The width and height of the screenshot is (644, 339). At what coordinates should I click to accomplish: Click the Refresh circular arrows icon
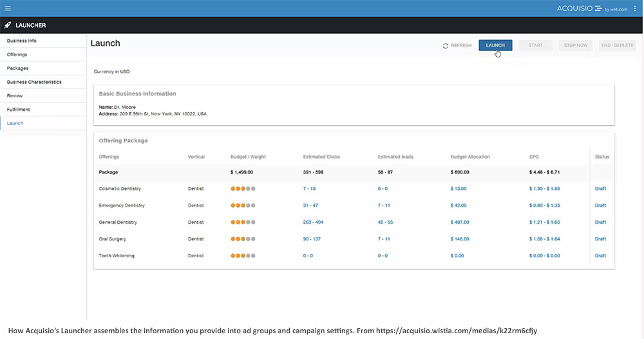click(446, 46)
